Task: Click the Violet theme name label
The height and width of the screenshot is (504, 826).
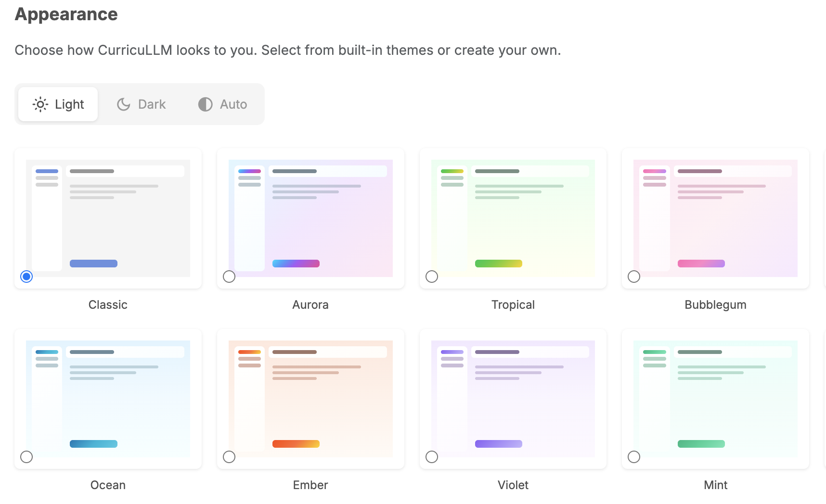Action: (x=513, y=485)
